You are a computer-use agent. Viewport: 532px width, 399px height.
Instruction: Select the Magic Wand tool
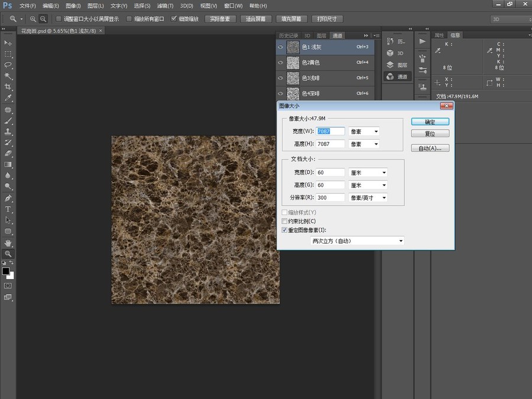coord(8,76)
